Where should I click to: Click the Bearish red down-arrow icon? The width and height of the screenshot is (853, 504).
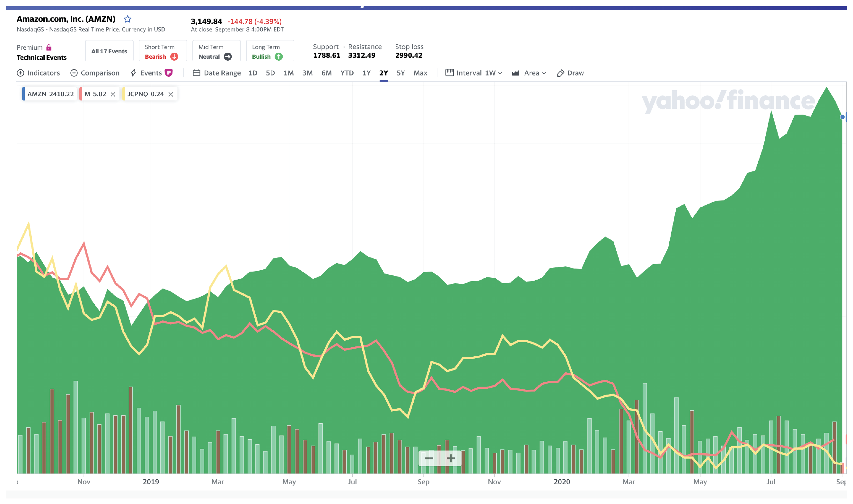tap(174, 57)
